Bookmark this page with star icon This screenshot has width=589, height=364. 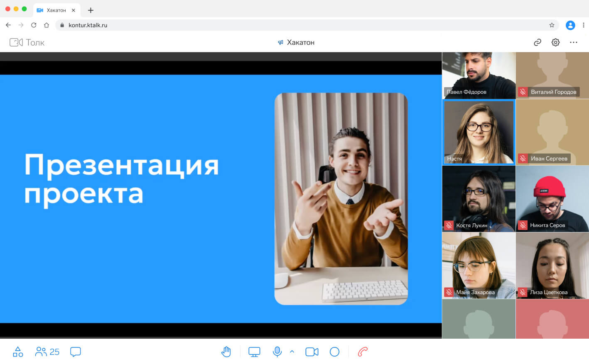[552, 25]
